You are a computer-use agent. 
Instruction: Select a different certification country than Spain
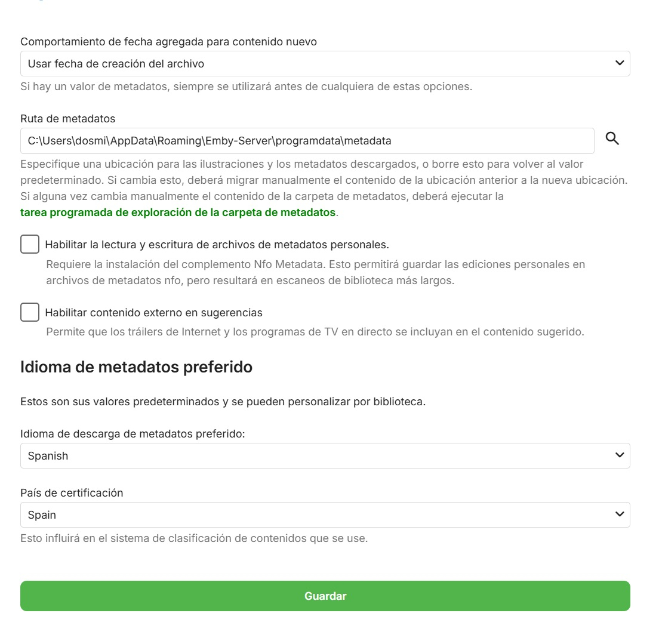click(x=325, y=514)
